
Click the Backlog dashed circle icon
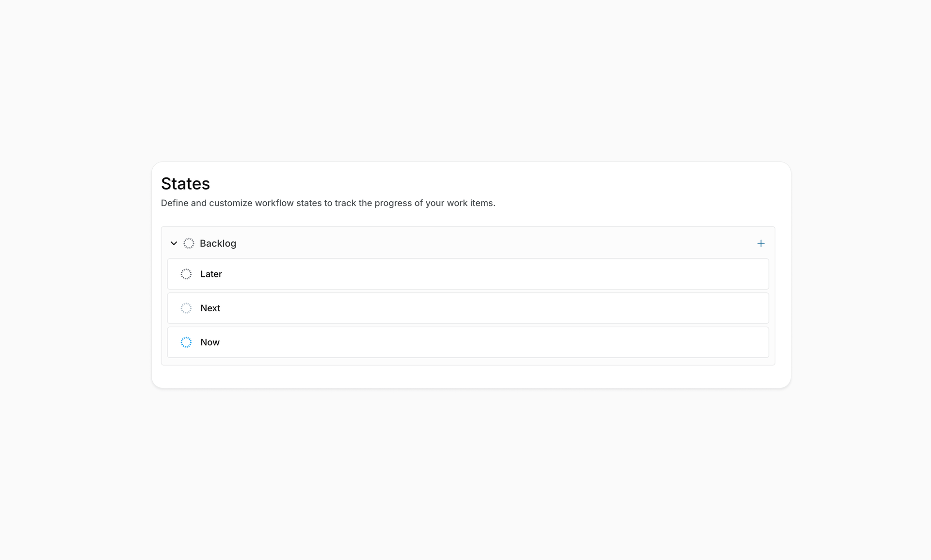point(189,243)
